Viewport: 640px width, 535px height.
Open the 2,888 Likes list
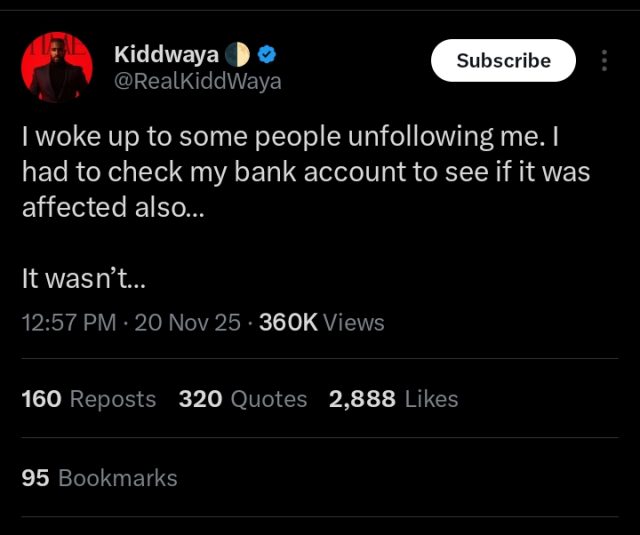click(393, 399)
